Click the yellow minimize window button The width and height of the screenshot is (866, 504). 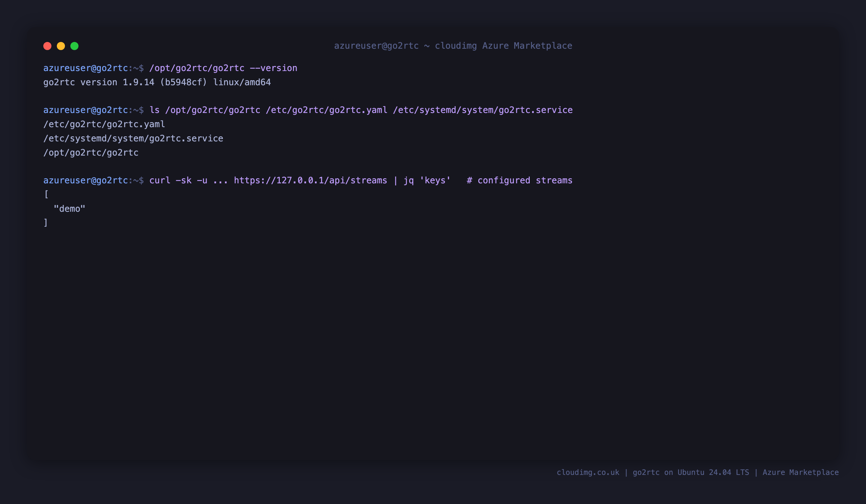tap(61, 46)
